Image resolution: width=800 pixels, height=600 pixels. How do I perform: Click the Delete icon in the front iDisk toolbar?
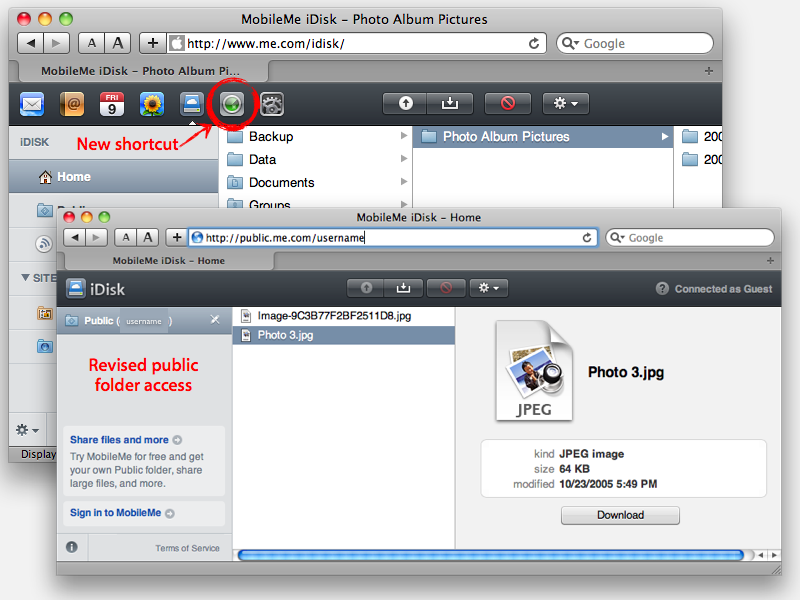click(x=446, y=288)
